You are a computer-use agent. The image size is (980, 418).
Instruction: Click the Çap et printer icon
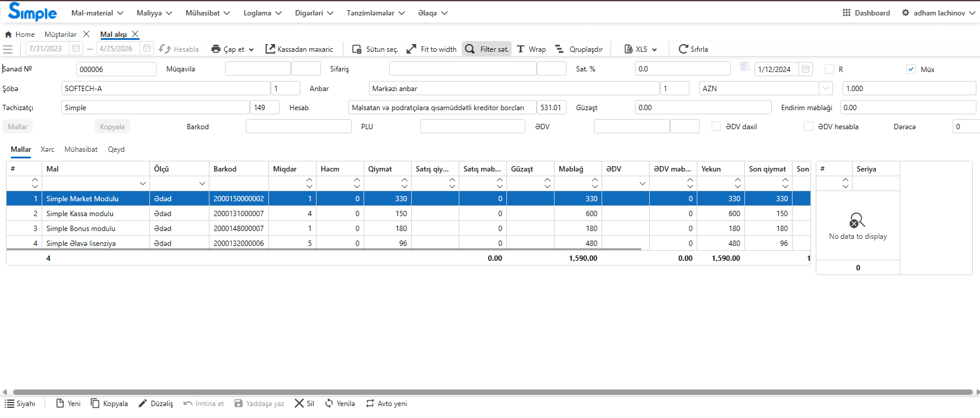click(x=216, y=49)
